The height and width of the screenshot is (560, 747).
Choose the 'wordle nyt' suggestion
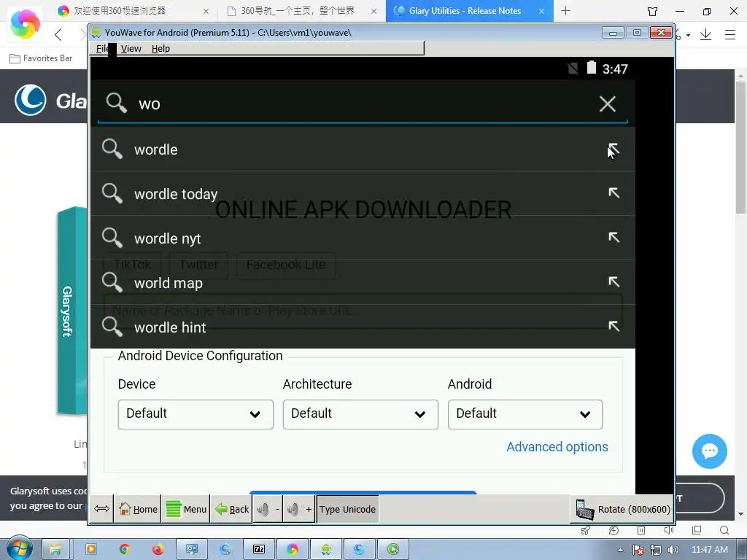coord(363,238)
